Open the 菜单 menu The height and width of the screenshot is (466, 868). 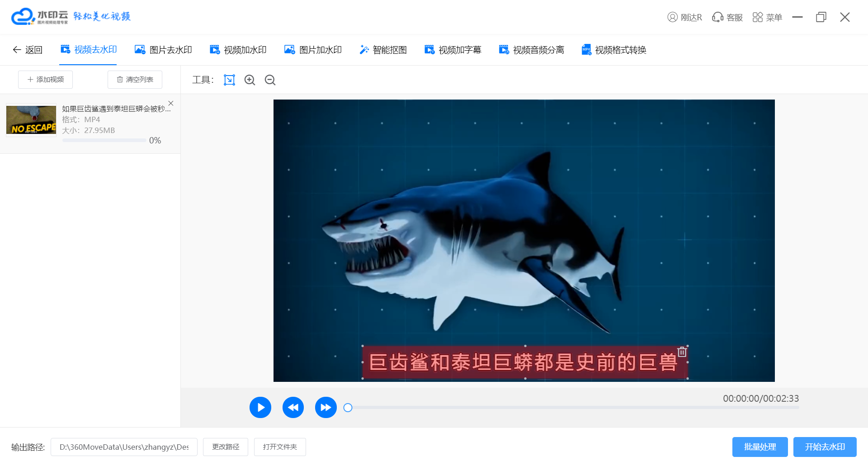pyautogui.click(x=767, y=17)
